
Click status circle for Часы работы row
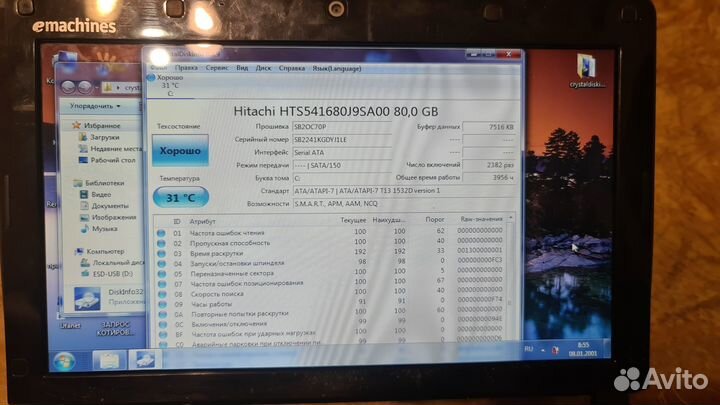[x=163, y=304]
